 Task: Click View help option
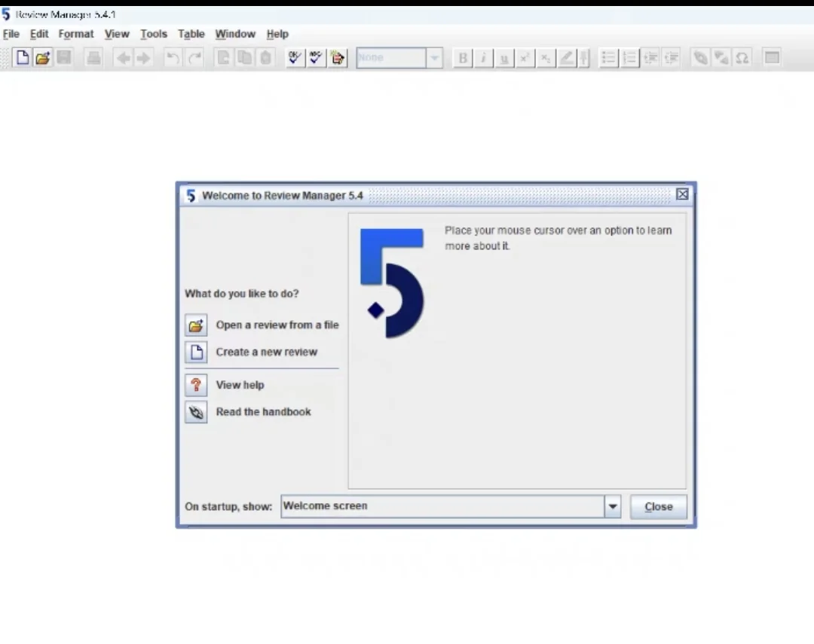225,385
